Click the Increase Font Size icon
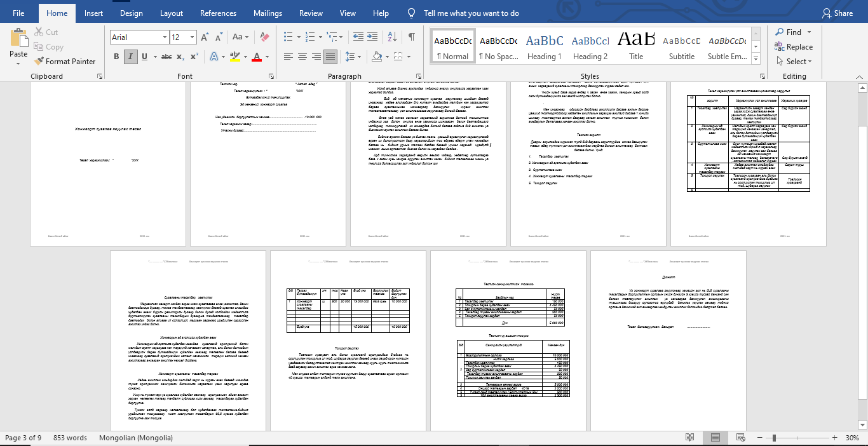This screenshot has height=446, width=868. pos(205,37)
